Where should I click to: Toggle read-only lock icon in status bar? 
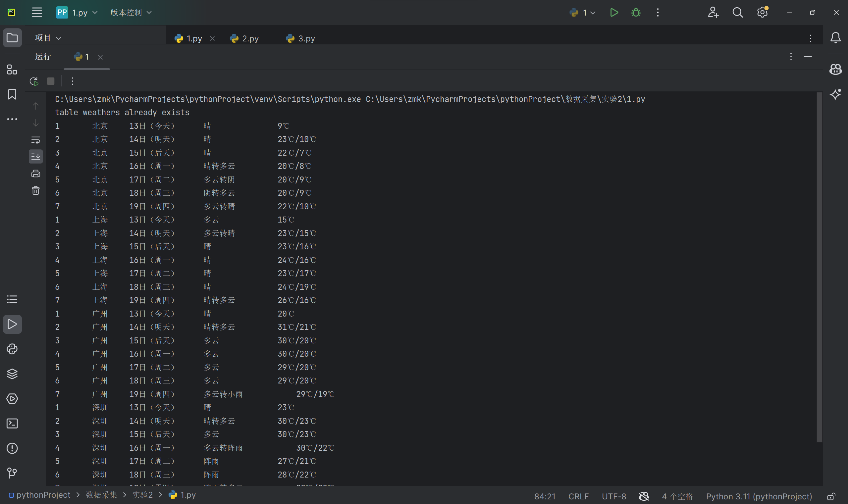click(831, 496)
